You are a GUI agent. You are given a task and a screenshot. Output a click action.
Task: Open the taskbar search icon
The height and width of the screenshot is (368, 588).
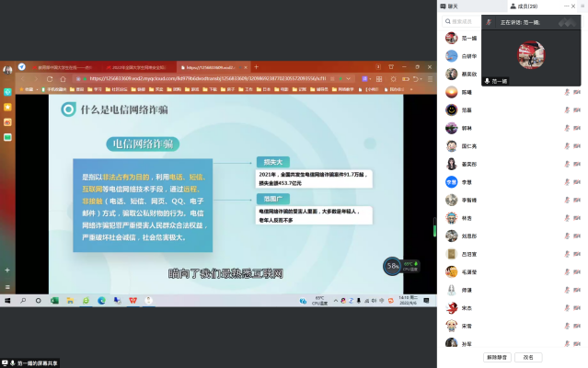pyautogui.click(x=23, y=300)
